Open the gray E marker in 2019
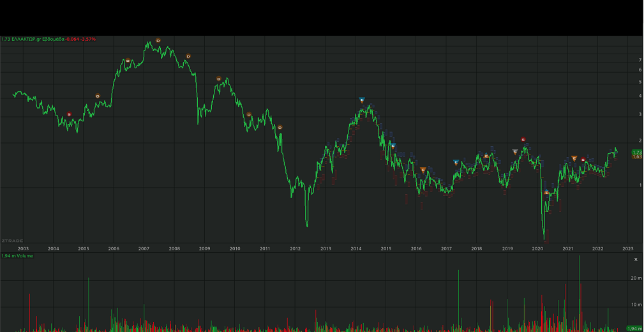Screen dimensions: 644x332 (x=515, y=151)
